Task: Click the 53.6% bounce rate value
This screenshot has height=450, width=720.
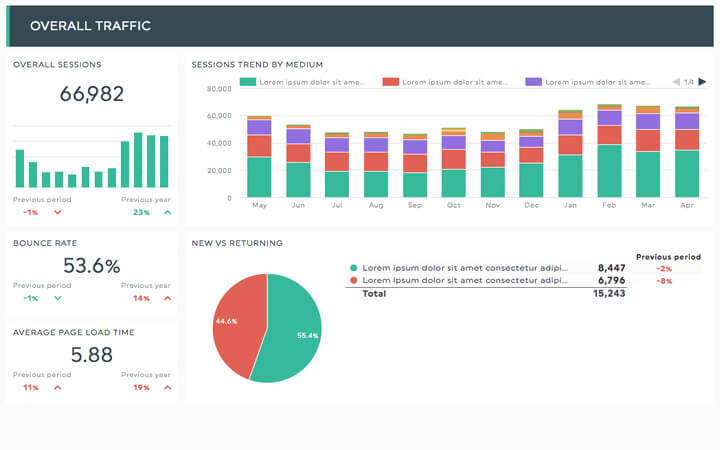Action: pos(91,266)
